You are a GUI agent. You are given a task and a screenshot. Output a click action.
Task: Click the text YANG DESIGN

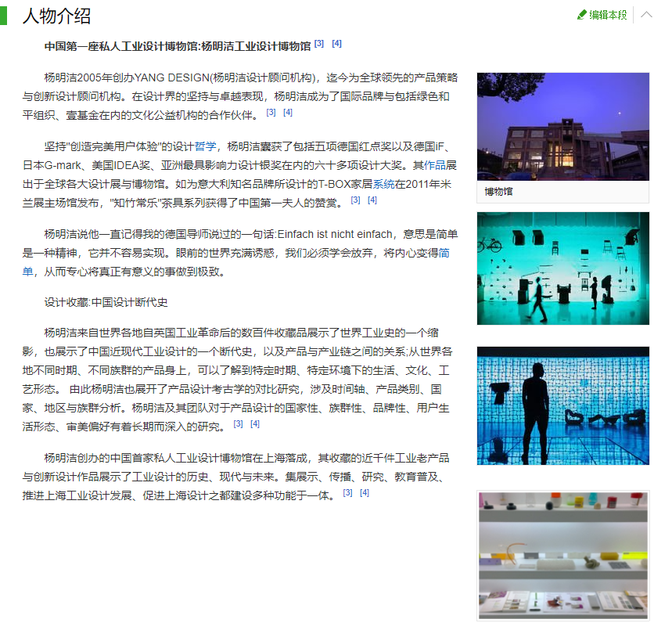pos(172,77)
